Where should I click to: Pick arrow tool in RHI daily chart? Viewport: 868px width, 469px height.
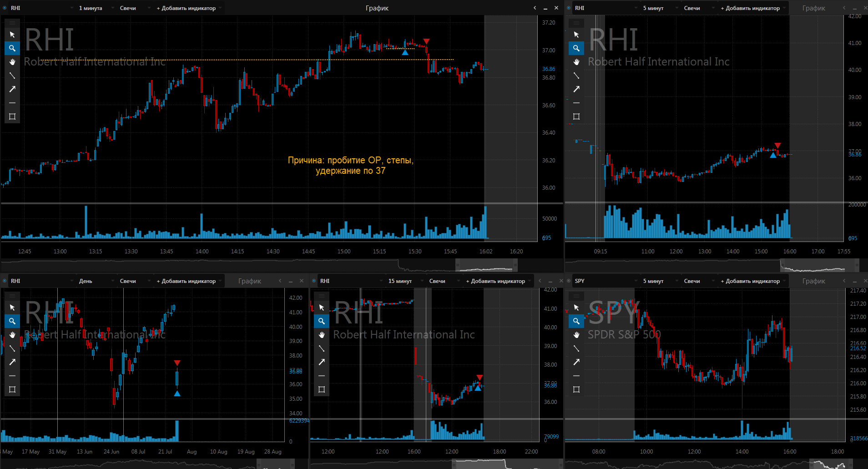pyautogui.click(x=12, y=362)
